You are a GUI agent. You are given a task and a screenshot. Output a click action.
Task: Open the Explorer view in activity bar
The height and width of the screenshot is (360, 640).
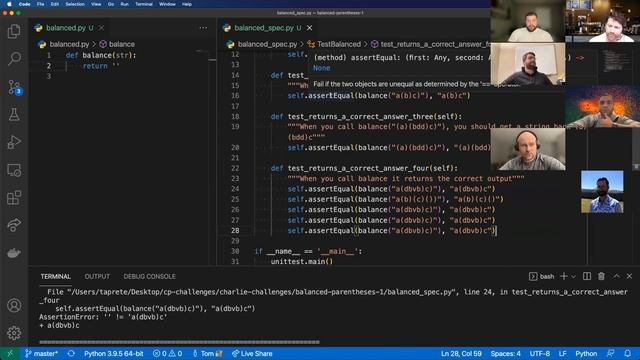[14, 31]
